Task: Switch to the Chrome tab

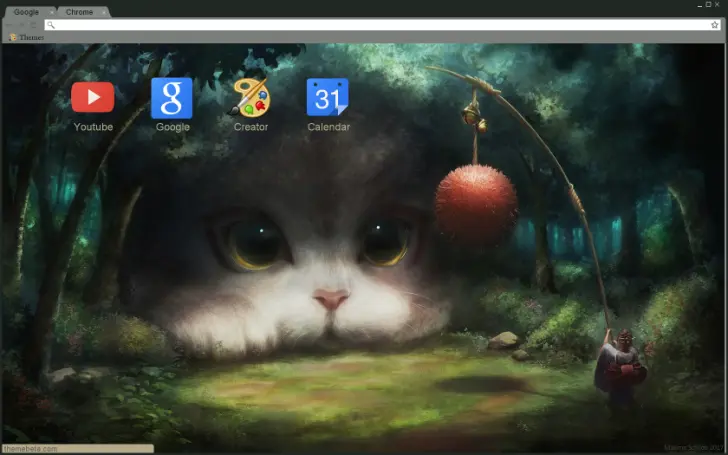Action: coord(79,12)
